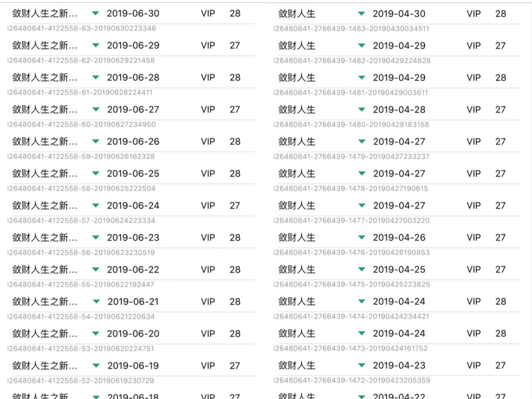Viewport: 532px width, 399px height.
Task: Select the date 2019-06-26
Action: click(x=133, y=142)
